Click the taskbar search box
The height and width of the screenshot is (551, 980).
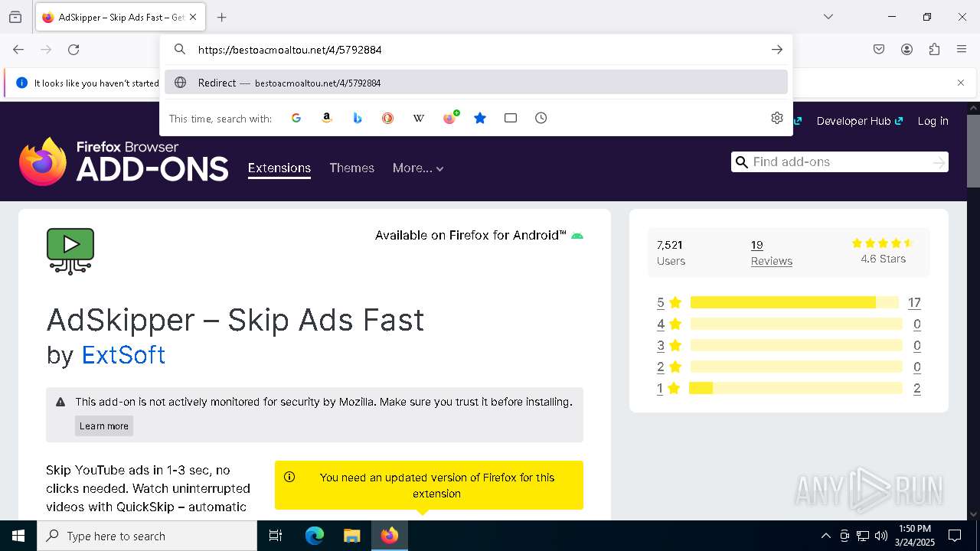pos(147,536)
